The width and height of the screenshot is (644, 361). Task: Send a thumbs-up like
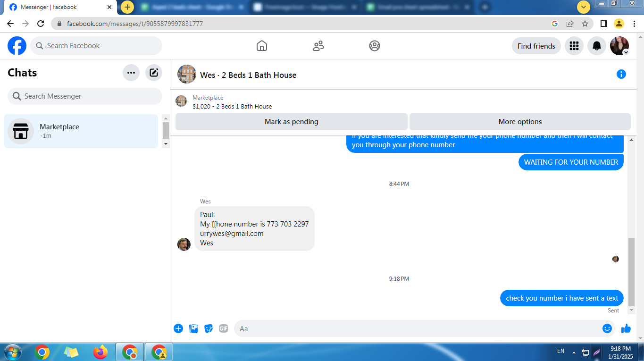pyautogui.click(x=626, y=328)
